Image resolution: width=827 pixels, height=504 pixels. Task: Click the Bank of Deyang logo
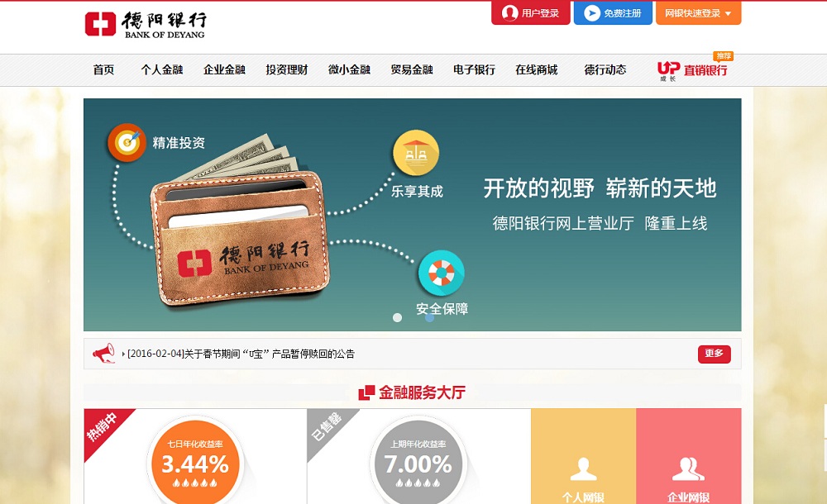(146, 24)
